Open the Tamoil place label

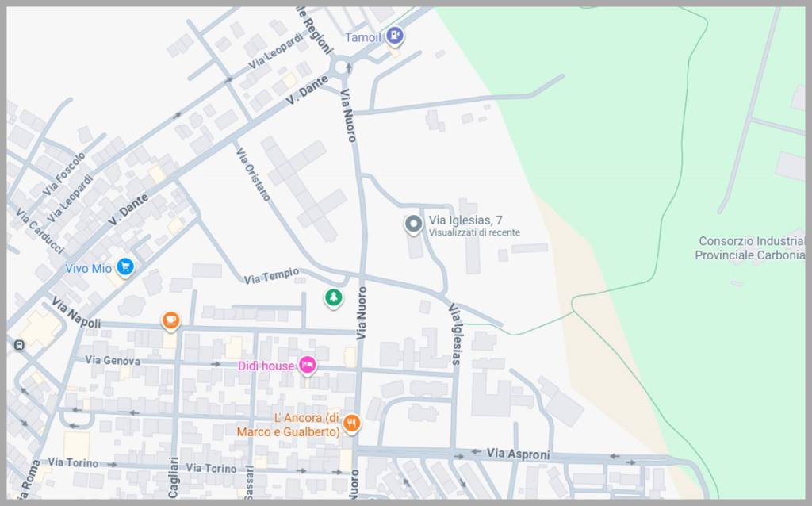click(x=362, y=37)
